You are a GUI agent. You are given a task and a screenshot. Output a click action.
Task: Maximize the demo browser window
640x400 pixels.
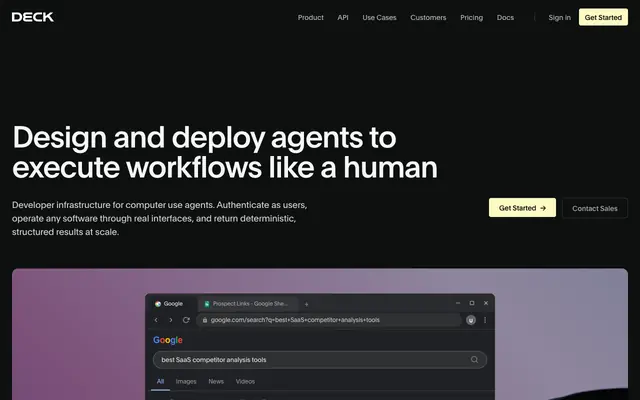(x=472, y=303)
